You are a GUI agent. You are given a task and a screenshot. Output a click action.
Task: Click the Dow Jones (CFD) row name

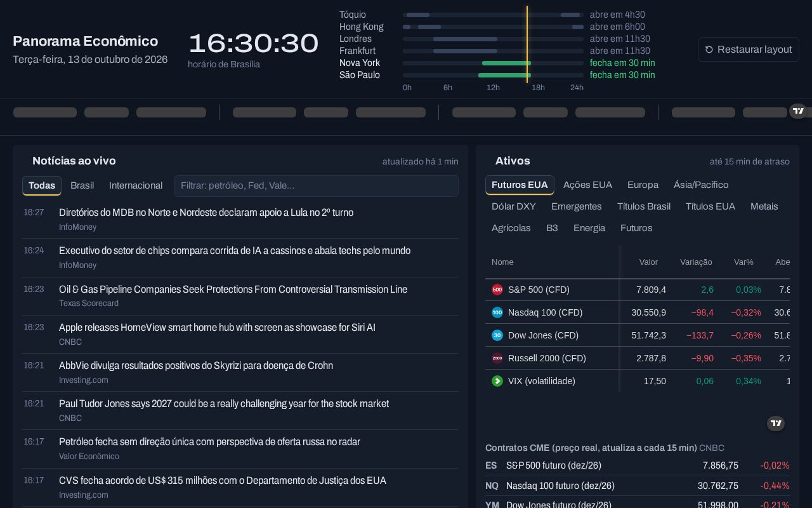543,335
